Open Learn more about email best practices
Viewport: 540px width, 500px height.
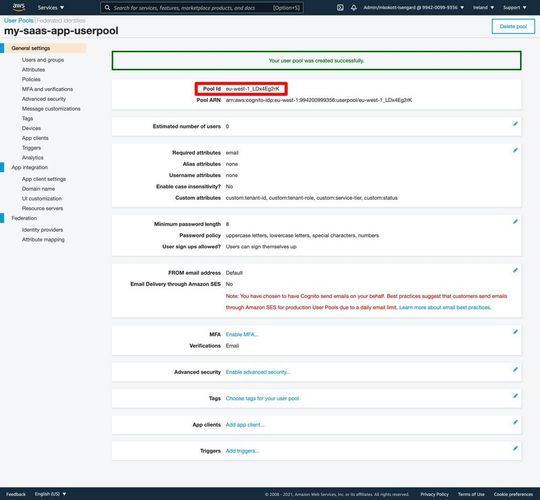coord(445,307)
